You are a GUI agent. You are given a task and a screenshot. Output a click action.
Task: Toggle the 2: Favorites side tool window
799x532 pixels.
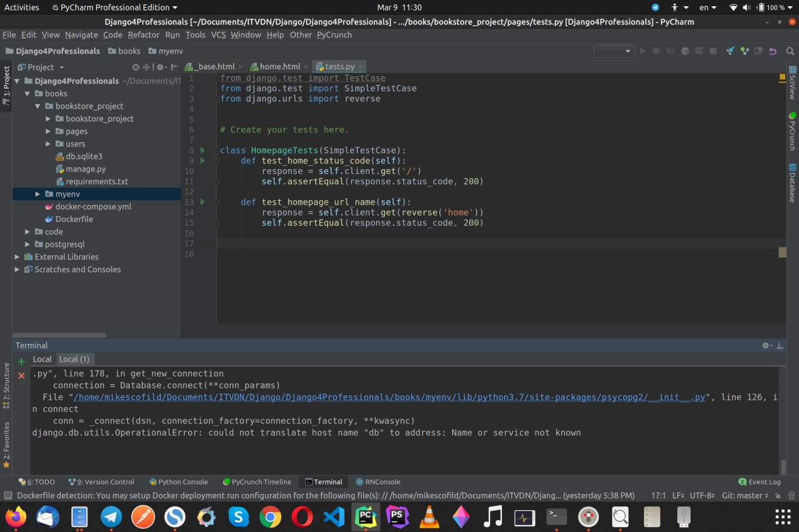(x=6, y=444)
